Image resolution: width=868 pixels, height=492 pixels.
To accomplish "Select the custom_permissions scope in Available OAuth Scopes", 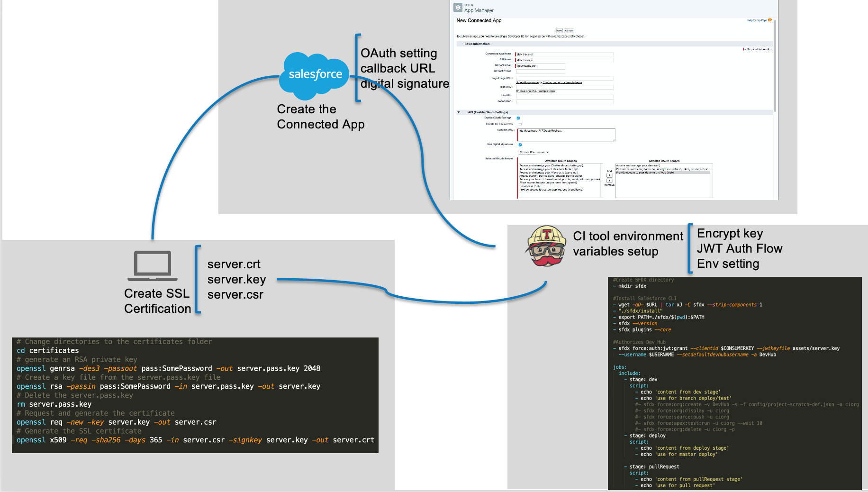I will 551,176.
